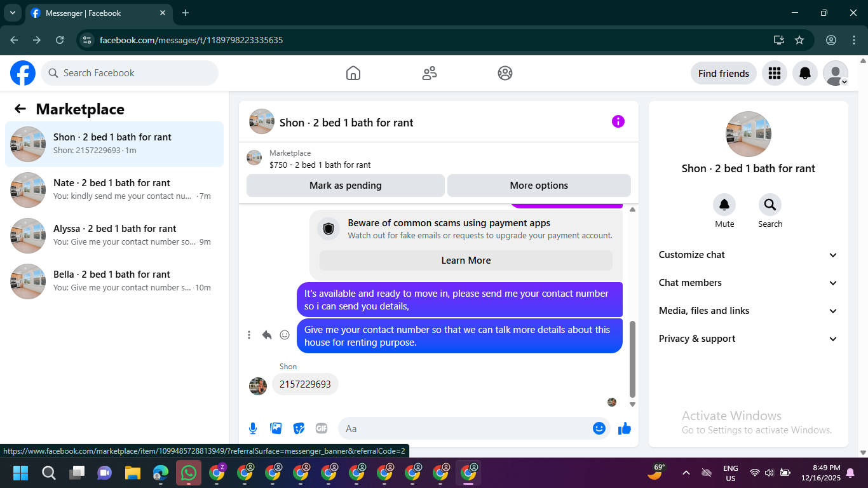Select the Messenger | Facebook browser tab
The image size is (868, 488).
tap(98, 13)
